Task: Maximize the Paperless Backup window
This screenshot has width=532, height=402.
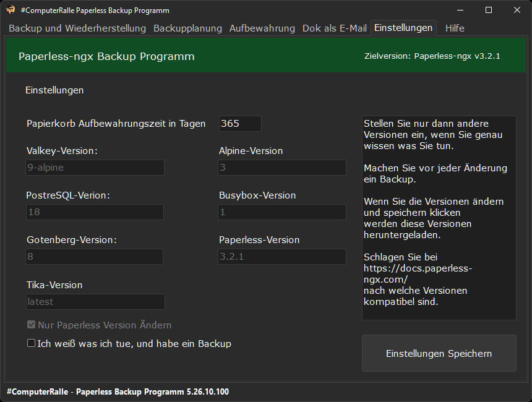Action: [489, 10]
